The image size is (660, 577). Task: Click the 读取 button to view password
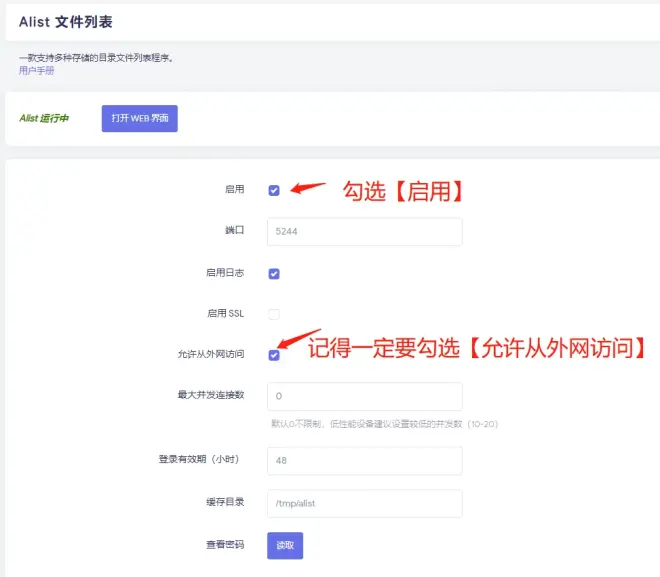tap(285, 545)
